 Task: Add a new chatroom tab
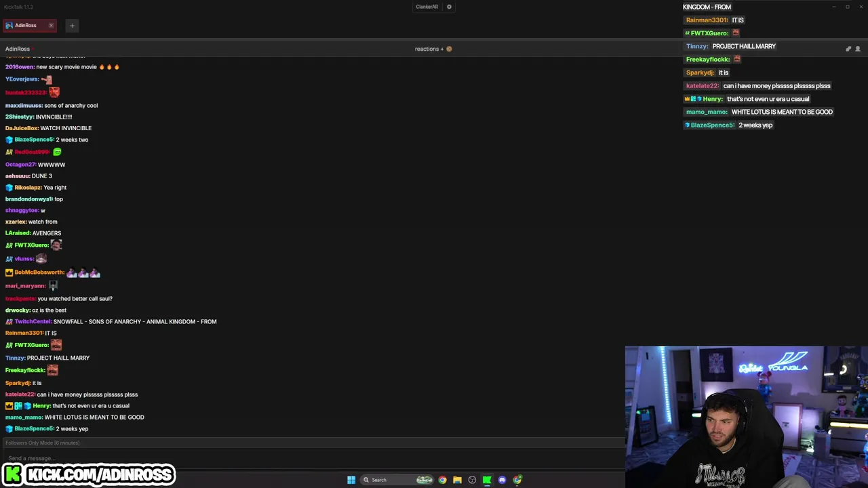72,26
